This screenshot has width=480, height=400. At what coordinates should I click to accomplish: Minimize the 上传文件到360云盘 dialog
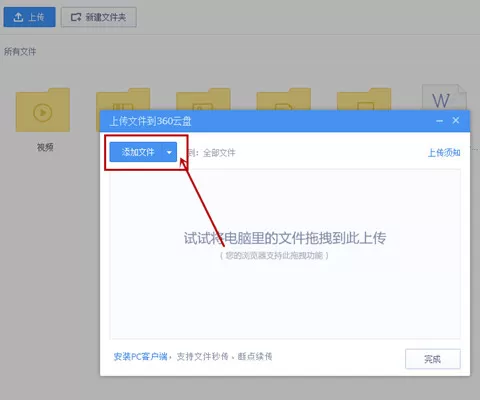click(440, 121)
